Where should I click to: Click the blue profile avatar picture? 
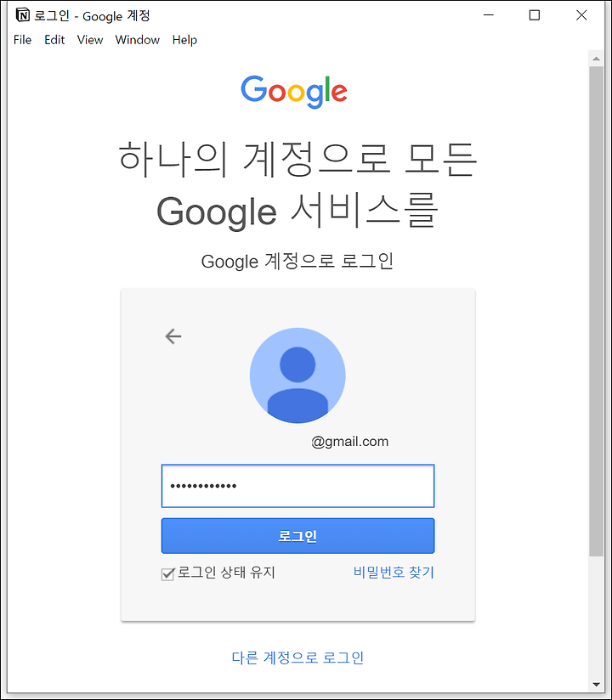click(x=297, y=375)
